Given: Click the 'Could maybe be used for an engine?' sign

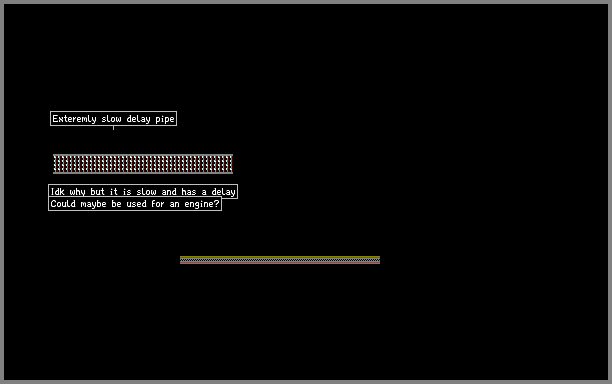Looking at the screenshot, I should click(135, 204).
